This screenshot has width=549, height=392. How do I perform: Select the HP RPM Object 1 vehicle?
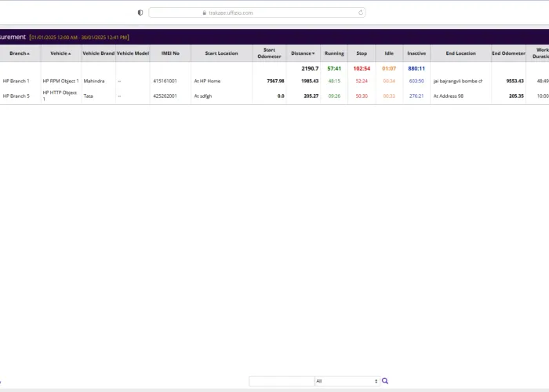(60, 81)
